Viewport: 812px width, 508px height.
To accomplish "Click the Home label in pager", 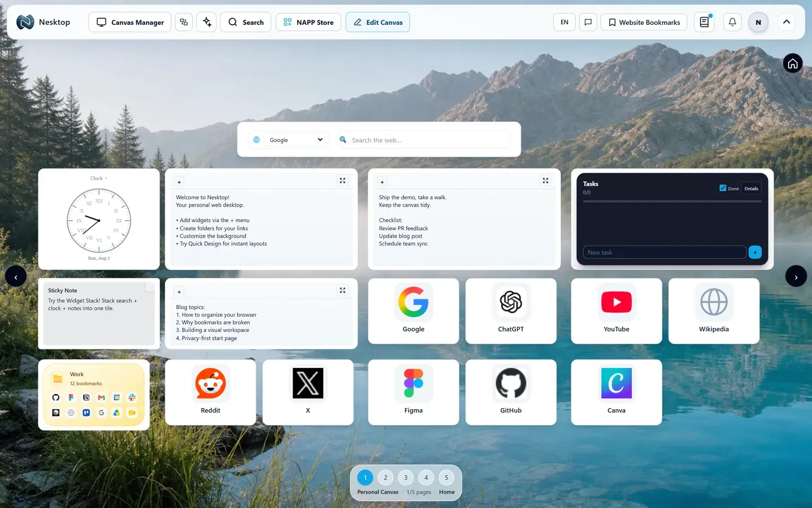I will (x=447, y=492).
